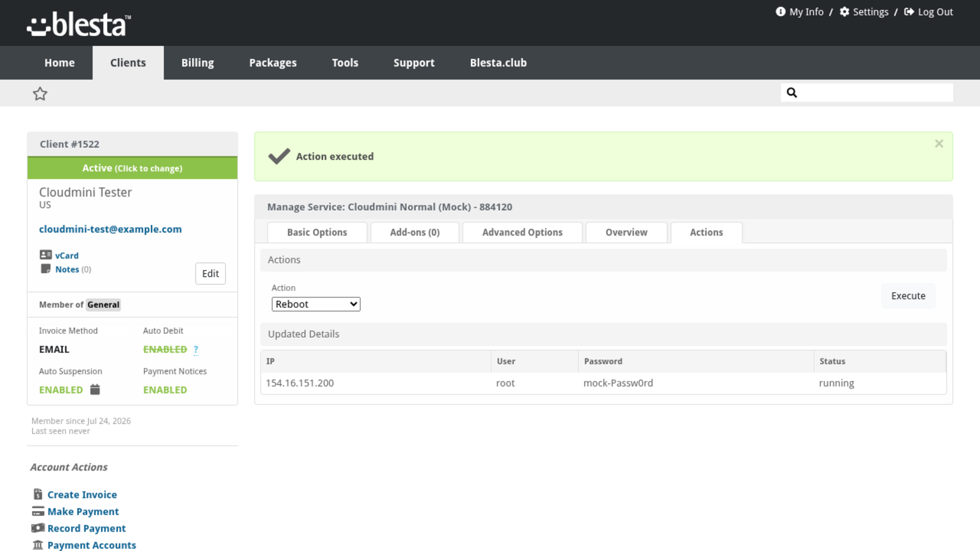
Task: Open the Support menu
Action: click(x=414, y=63)
